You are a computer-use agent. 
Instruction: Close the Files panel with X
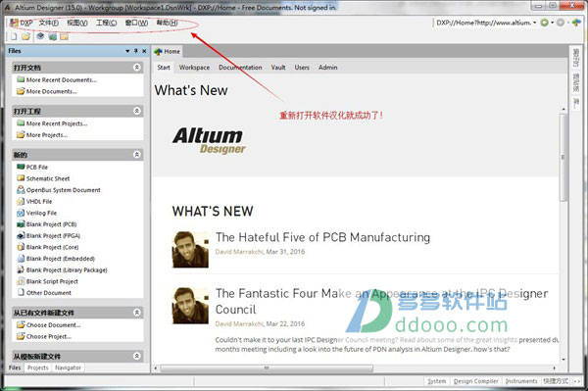tap(144, 51)
